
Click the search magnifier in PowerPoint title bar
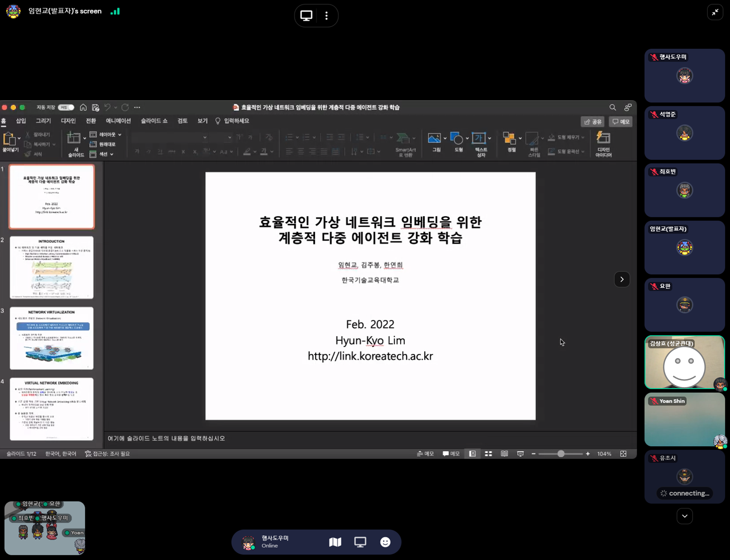[x=612, y=107]
